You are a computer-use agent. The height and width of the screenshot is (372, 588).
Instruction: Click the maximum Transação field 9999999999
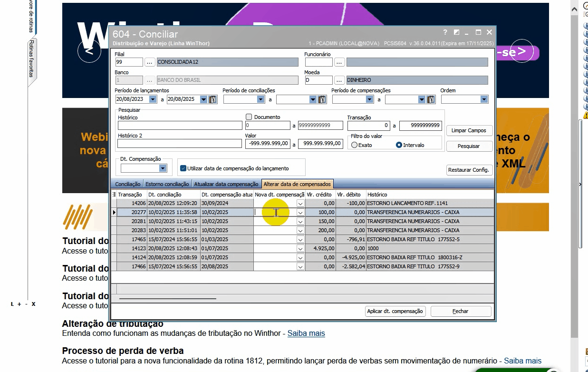point(421,126)
